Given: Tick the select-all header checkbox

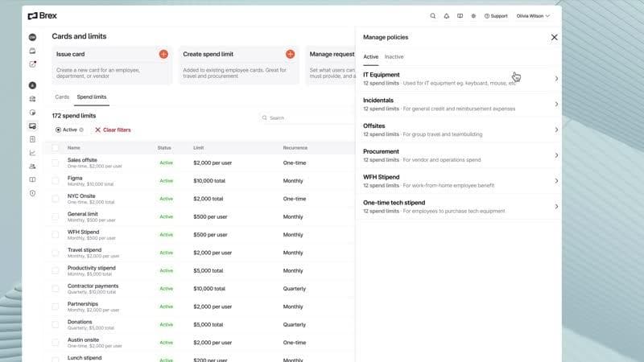Looking at the screenshot, I should point(55,148).
